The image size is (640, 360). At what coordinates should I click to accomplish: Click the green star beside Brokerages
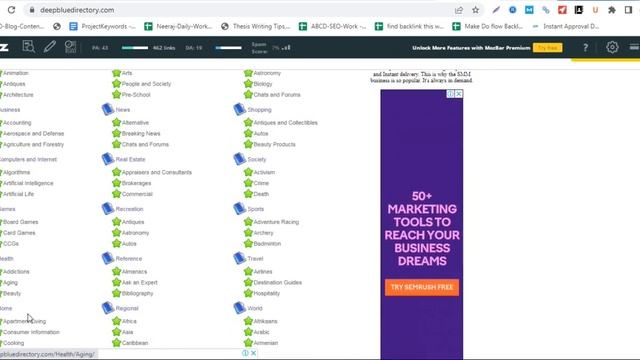click(x=116, y=183)
